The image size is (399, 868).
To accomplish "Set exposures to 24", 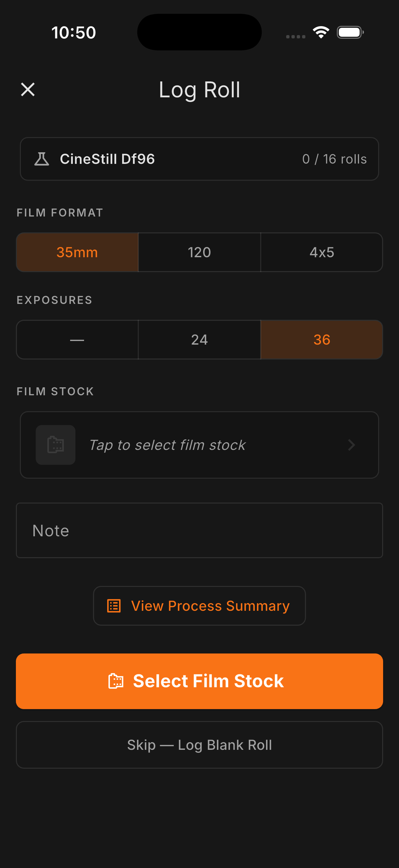I will click(x=199, y=340).
